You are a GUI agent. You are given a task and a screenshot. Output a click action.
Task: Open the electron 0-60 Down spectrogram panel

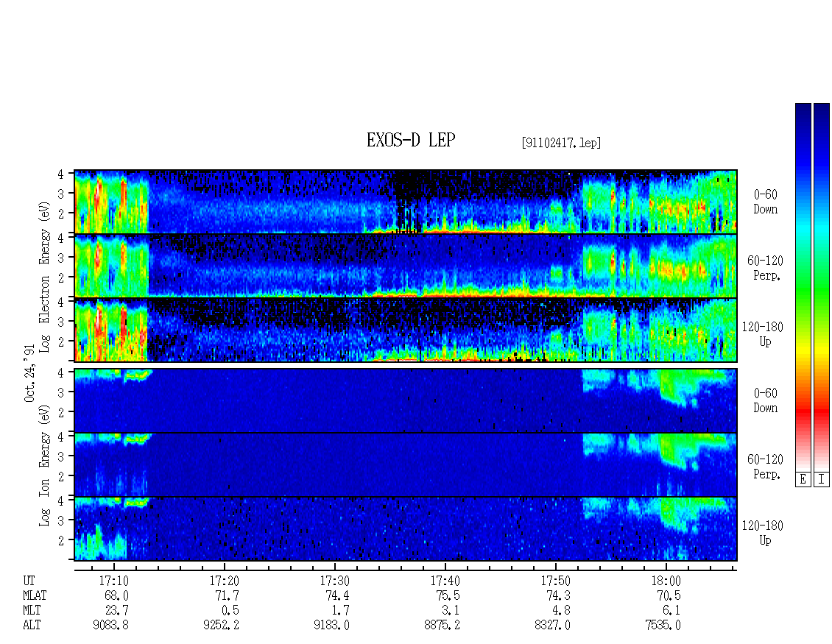click(x=406, y=202)
